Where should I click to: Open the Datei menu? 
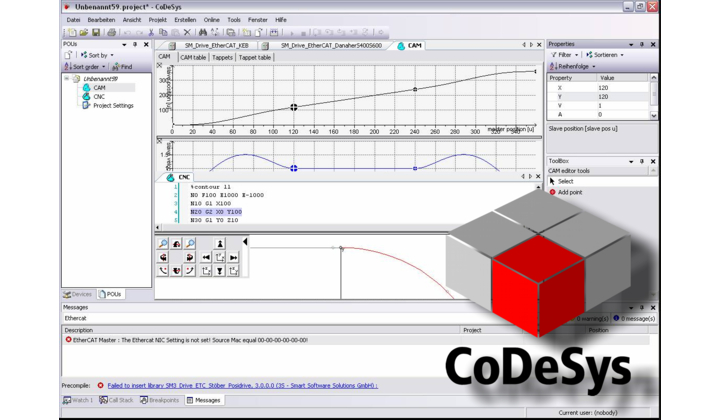(x=73, y=20)
